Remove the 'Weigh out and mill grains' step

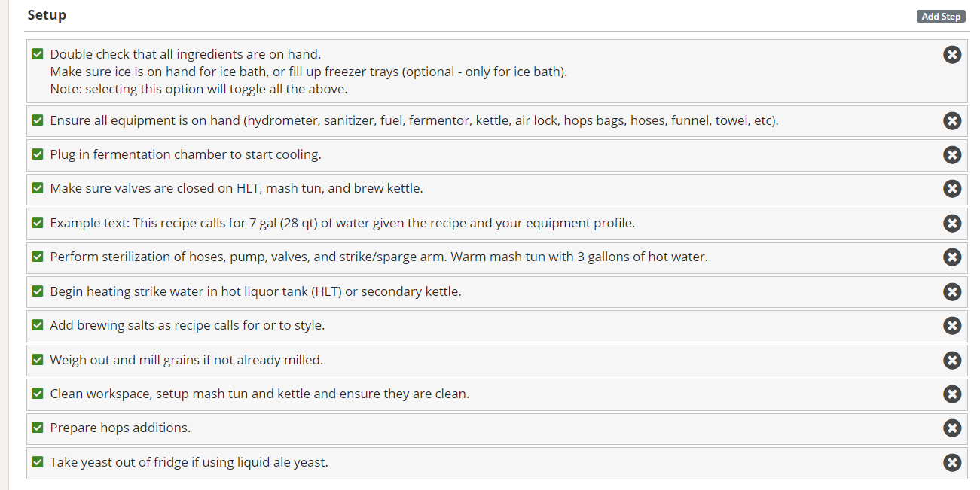pyautogui.click(x=952, y=361)
